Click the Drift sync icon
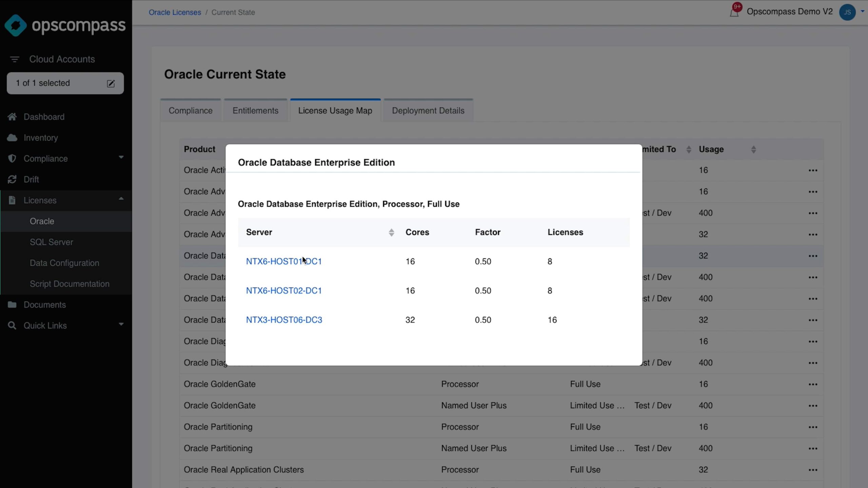868x488 pixels. pos(12,179)
